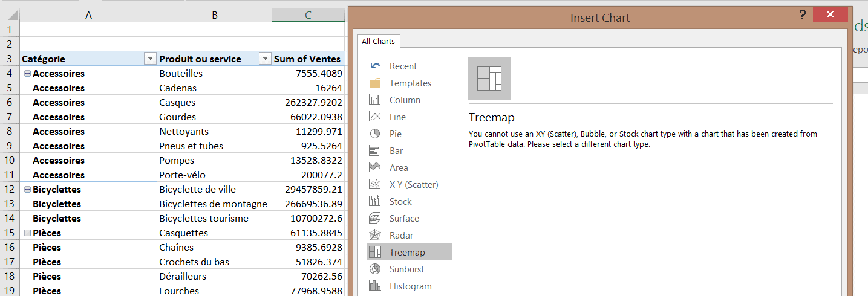Viewport: 868px width, 296px height.
Task: Collapse the Bicyclettes group
Action: coord(27,190)
